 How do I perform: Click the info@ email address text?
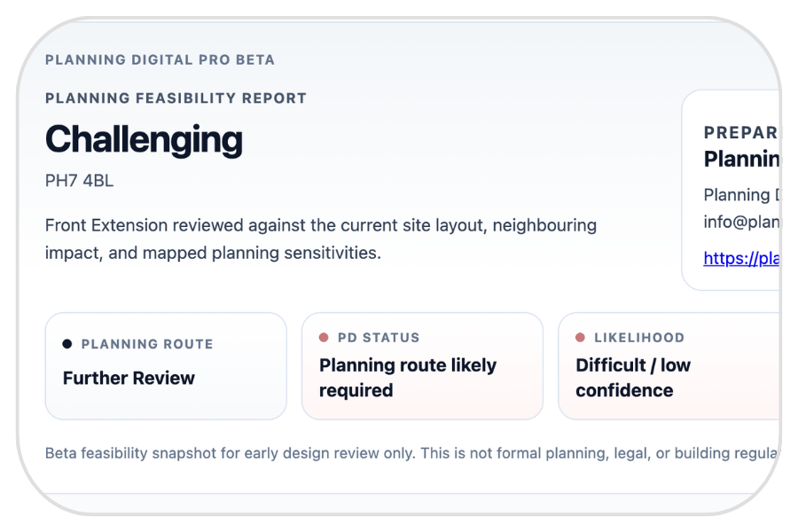click(741, 222)
